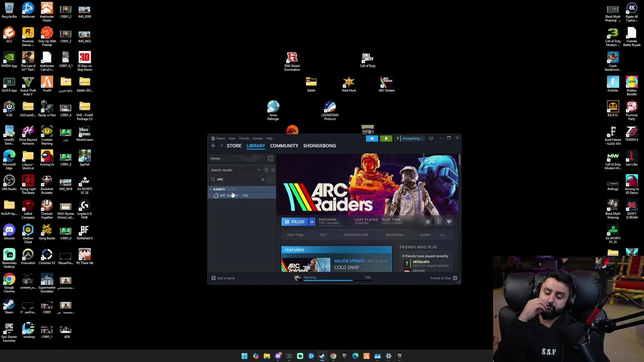Open dropdown arrow next to PAUSE
Image resolution: width=644 pixels, height=362 pixels.
click(312, 222)
